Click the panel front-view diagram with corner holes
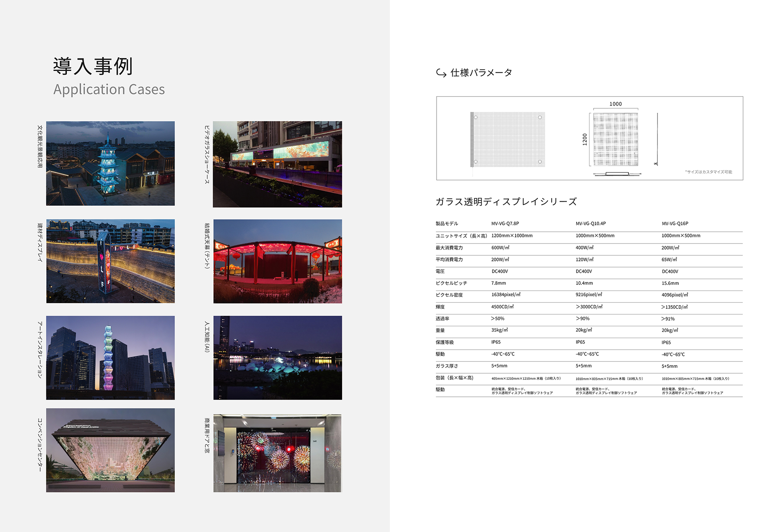Image resolution: width=779 pixels, height=532 pixels. click(508, 140)
